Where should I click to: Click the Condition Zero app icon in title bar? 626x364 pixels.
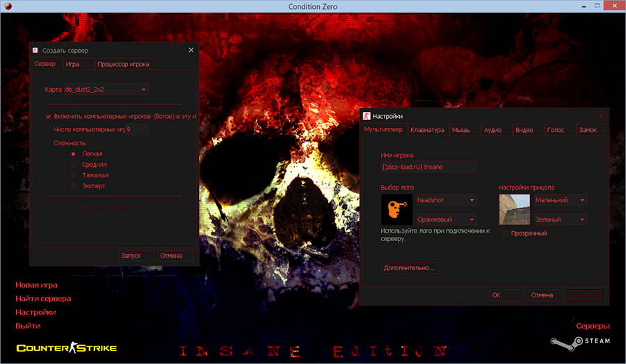click(8, 6)
